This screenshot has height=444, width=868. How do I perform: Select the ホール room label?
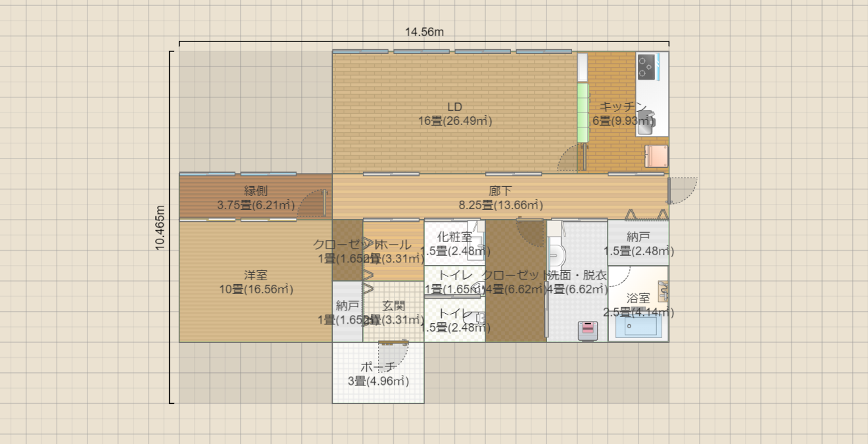pyautogui.click(x=393, y=251)
